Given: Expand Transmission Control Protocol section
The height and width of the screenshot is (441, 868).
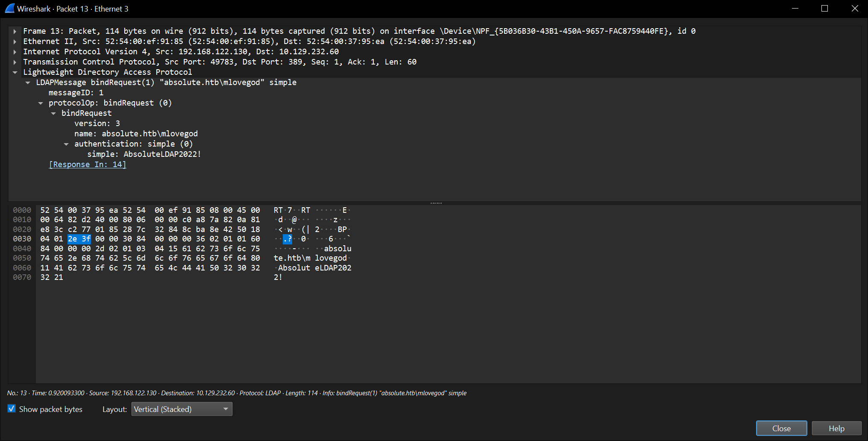Looking at the screenshot, I should [x=15, y=62].
